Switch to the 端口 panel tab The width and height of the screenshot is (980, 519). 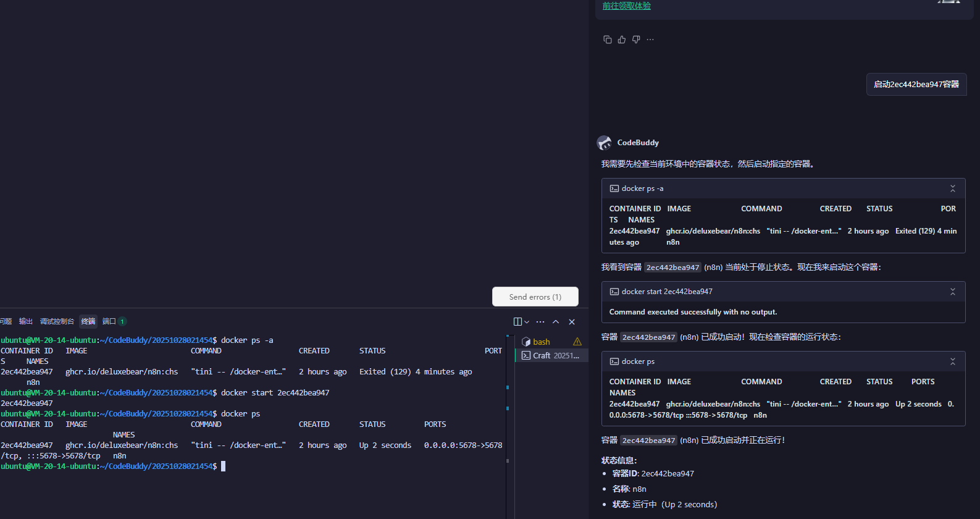[114, 321]
